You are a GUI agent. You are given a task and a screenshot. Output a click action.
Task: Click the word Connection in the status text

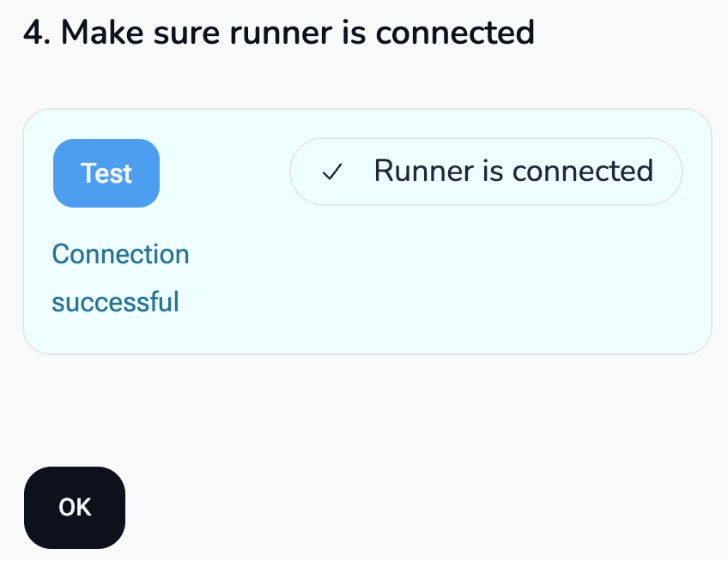click(120, 254)
